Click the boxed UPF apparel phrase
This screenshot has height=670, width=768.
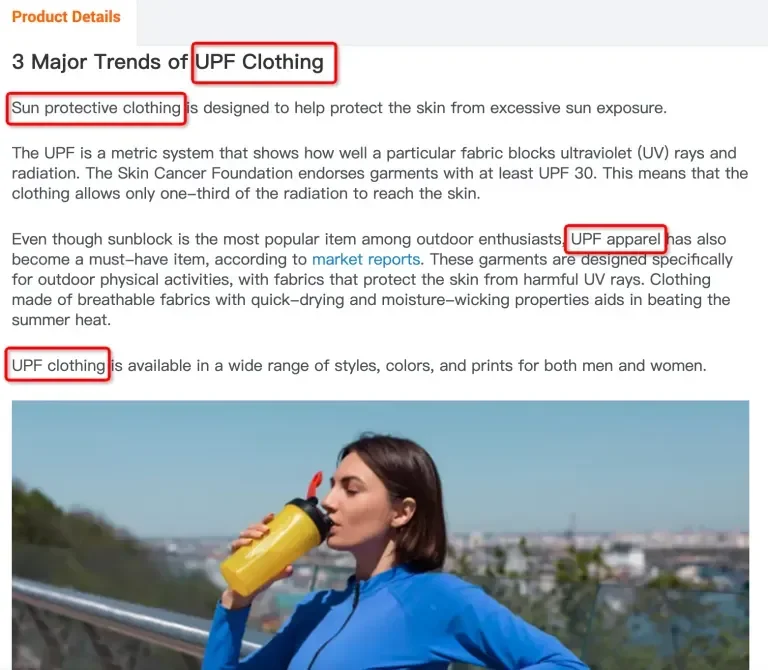pyautogui.click(x=616, y=239)
